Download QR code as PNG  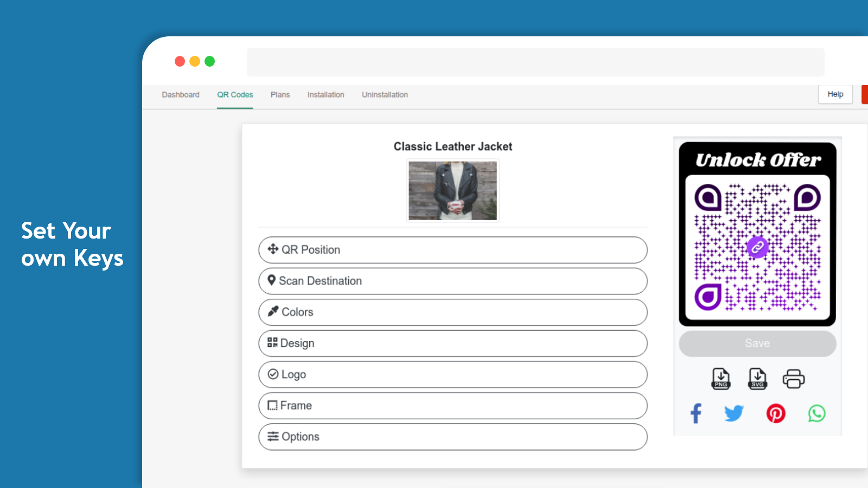point(720,378)
